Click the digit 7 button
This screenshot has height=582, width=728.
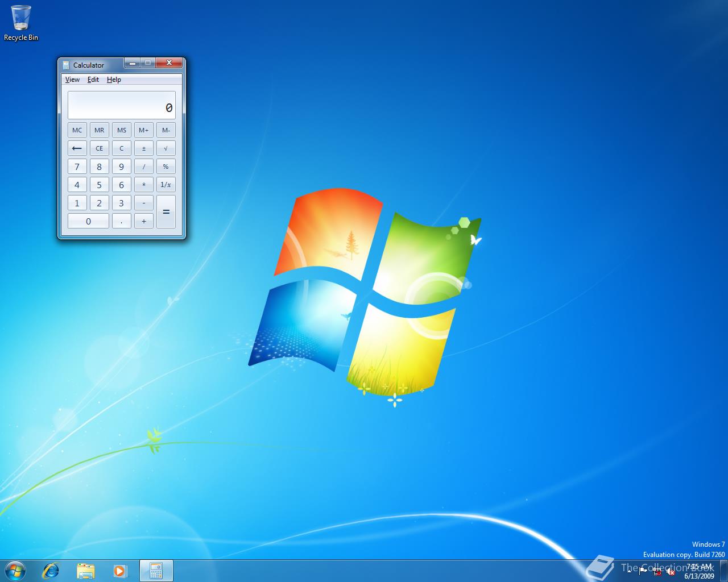tap(77, 167)
